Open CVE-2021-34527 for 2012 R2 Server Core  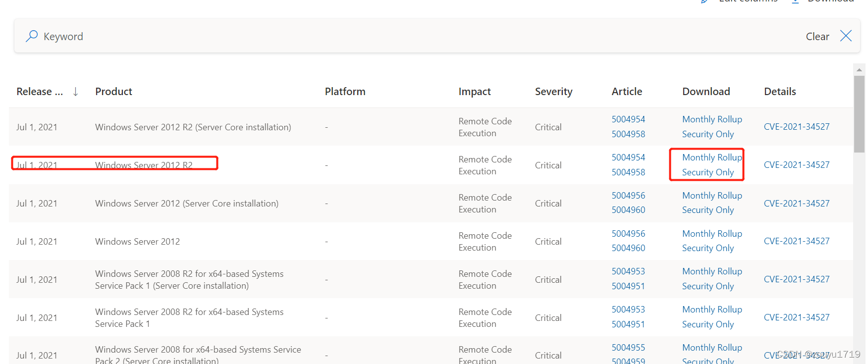(x=797, y=127)
